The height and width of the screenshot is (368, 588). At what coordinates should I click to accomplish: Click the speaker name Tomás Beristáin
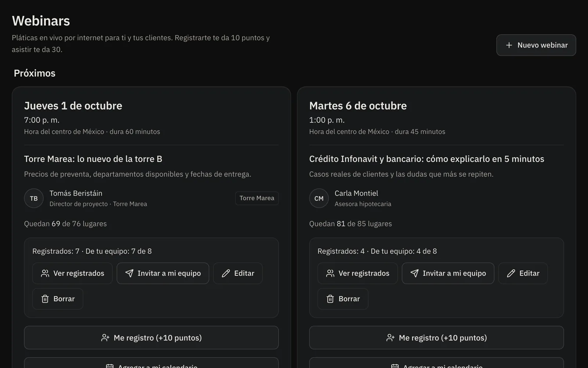tap(76, 193)
